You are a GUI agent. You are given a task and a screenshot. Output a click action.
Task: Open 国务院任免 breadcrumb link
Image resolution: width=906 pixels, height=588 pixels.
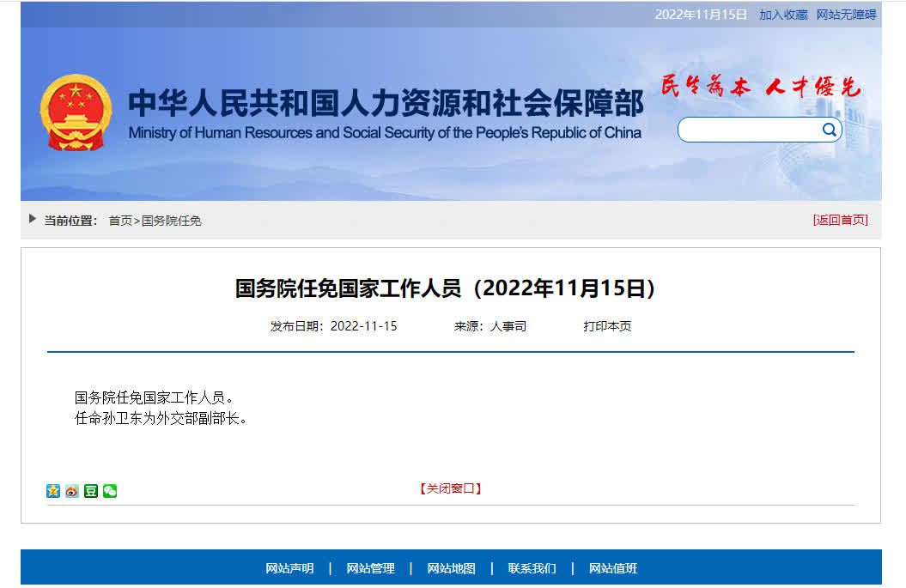pyautogui.click(x=172, y=221)
